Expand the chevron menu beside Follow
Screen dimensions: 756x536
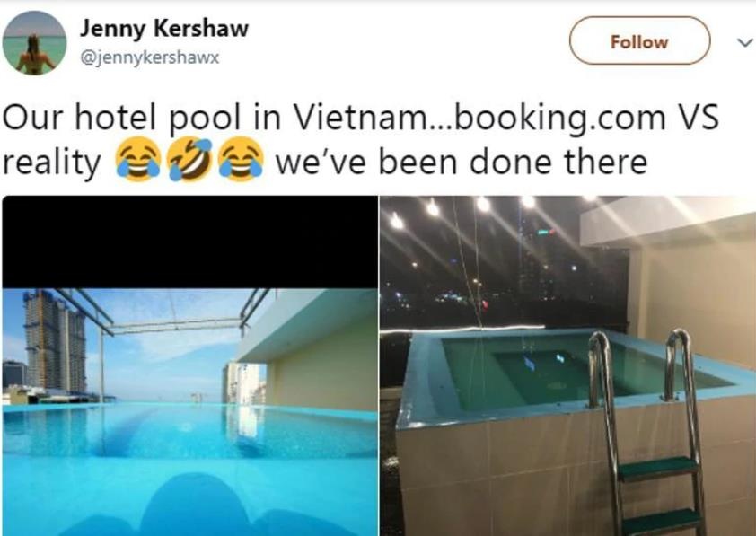(745, 42)
